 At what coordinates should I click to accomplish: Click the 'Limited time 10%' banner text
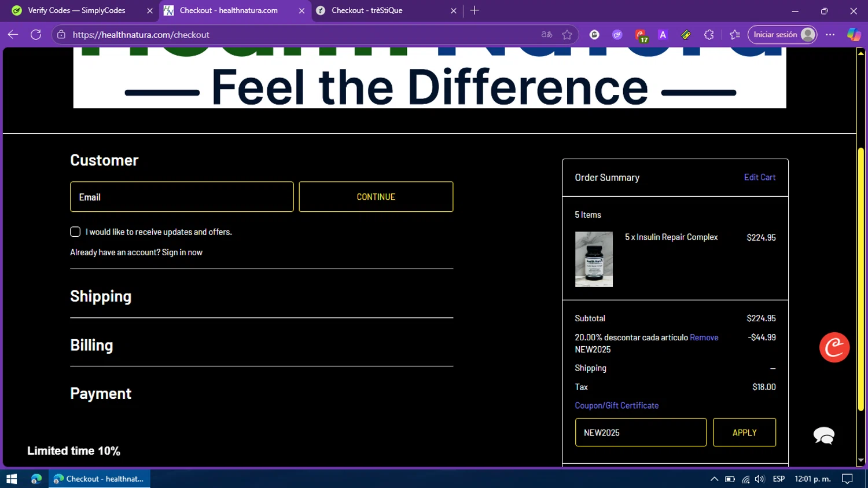pos(73,451)
